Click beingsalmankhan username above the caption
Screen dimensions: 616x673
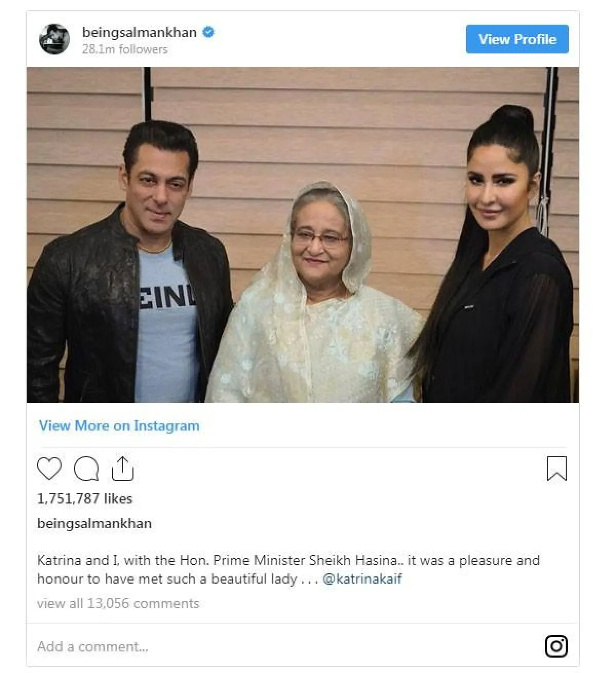[94, 524]
